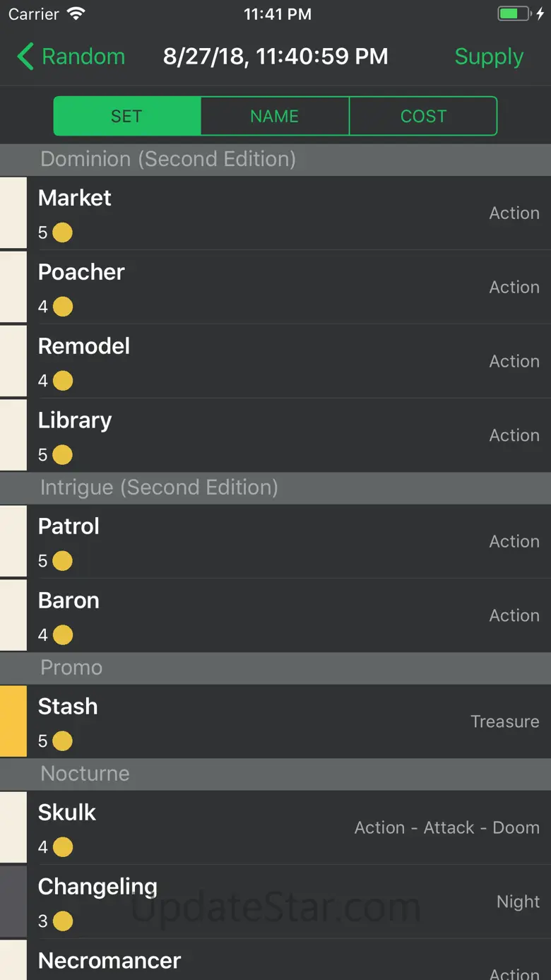551x980 pixels.
Task: Tap the coin icon under Market
Action: point(62,232)
